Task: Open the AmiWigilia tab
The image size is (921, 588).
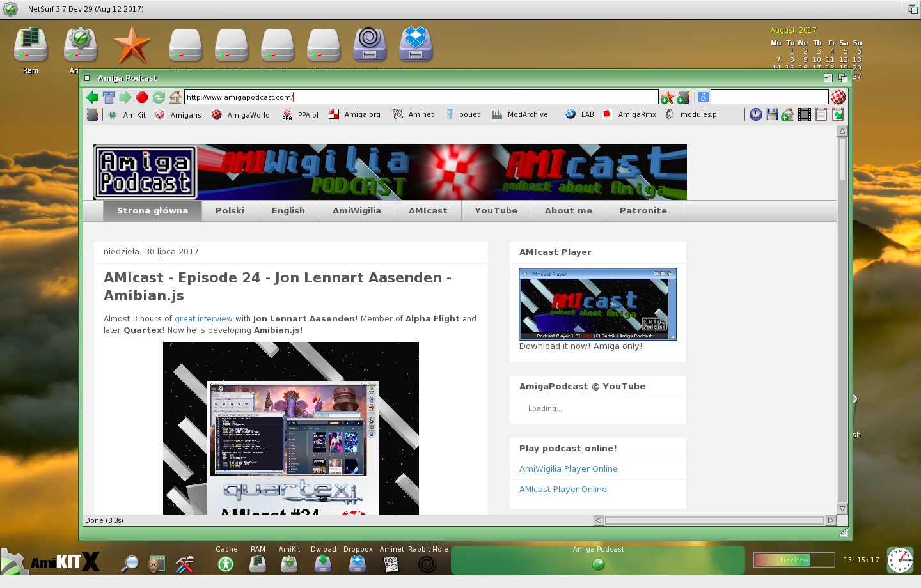Action: [357, 211]
